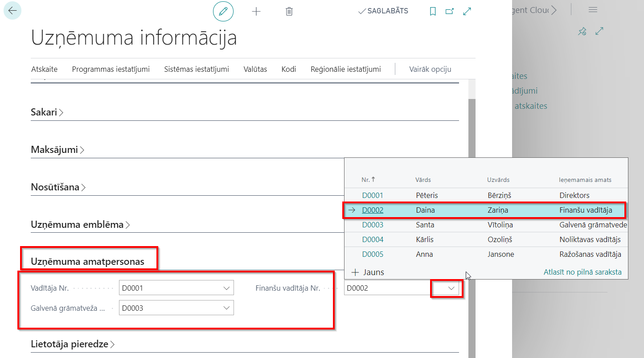Open the Kodi menu
The image size is (644, 358).
(x=289, y=69)
